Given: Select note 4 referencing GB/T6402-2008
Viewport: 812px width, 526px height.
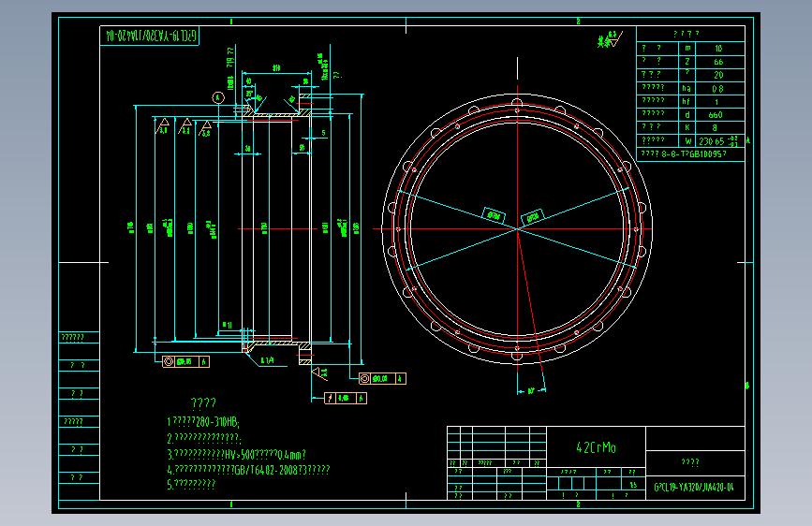Looking at the screenshot, I should [x=248, y=470].
